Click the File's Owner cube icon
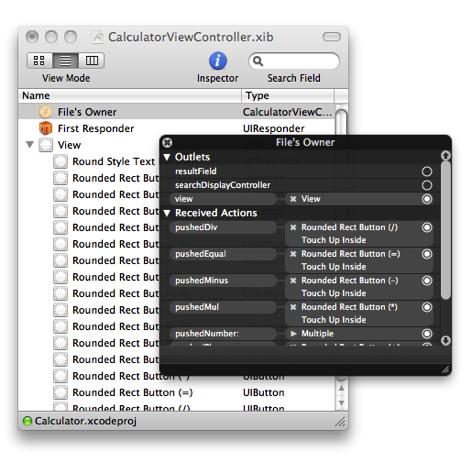 tap(45, 112)
